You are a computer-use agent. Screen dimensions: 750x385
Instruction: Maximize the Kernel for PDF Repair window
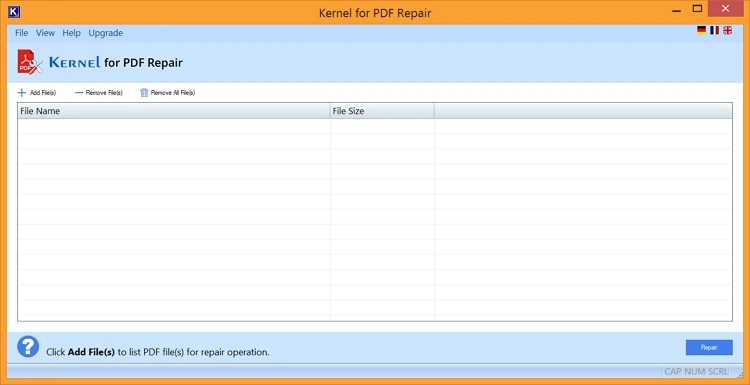(697, 9)
